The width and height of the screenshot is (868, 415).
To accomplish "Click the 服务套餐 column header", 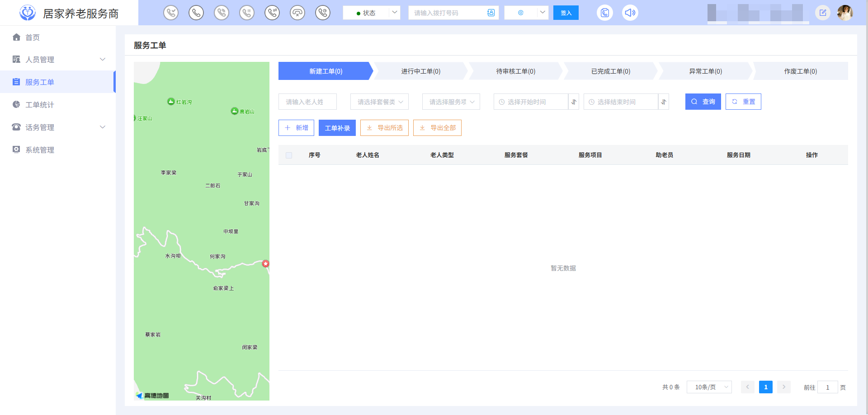I will click(x=516, y=155).
